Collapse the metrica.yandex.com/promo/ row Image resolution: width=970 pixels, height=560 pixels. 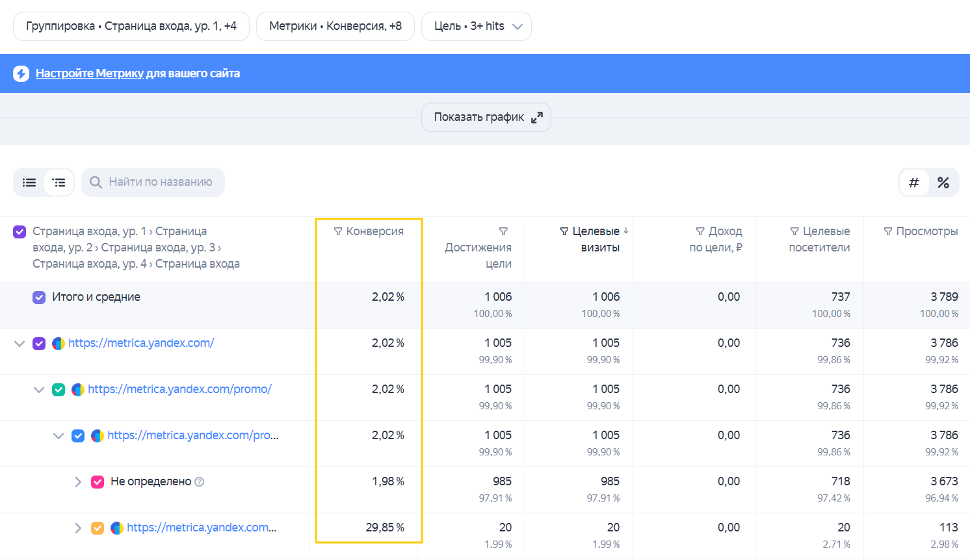39,390
